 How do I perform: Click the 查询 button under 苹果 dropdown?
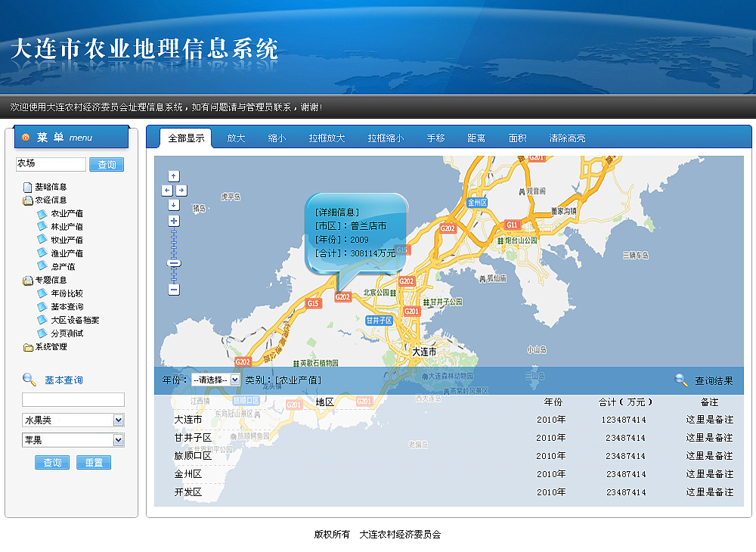pyautogui.click(x=52, y=462)
